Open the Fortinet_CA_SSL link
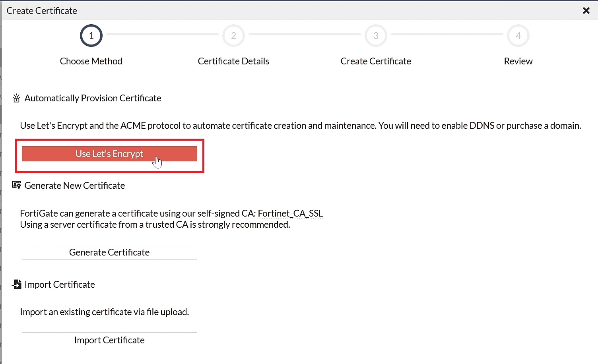 pos(290,213)
